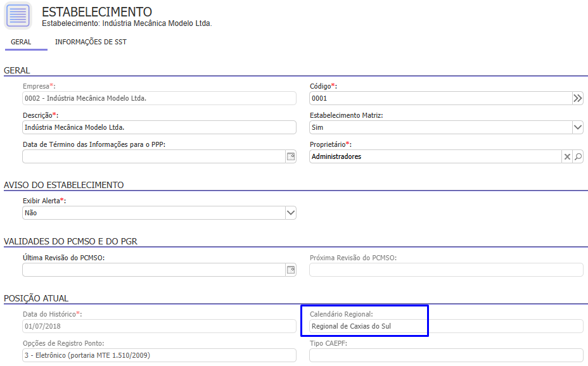Search Proprietário using the magnifier icon
Screen dimensions: 588x366
pos(578,156)
